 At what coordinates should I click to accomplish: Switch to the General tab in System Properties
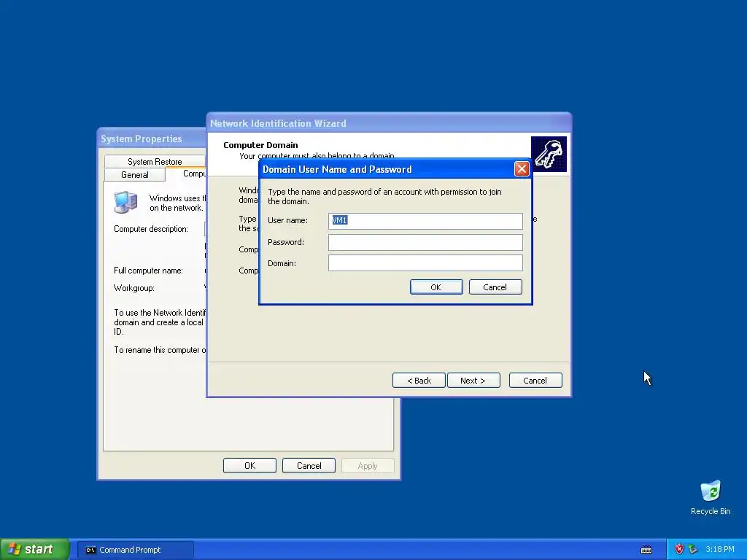135,175
